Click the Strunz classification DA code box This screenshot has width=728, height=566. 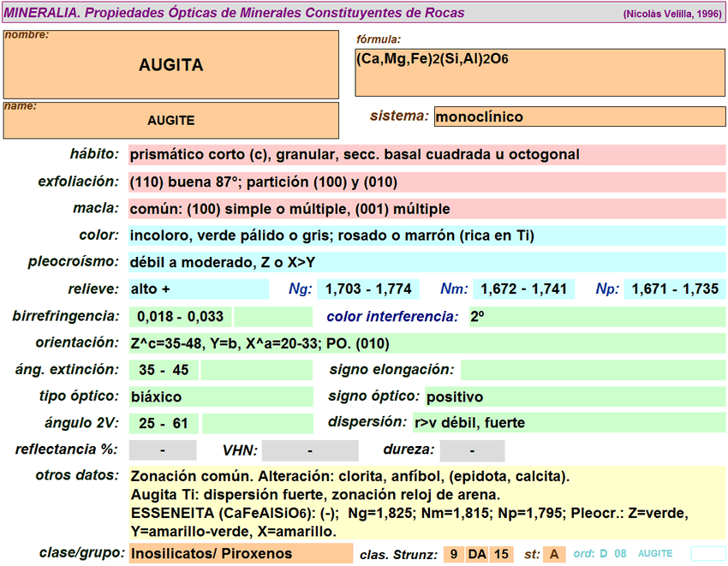coord(477,554)
